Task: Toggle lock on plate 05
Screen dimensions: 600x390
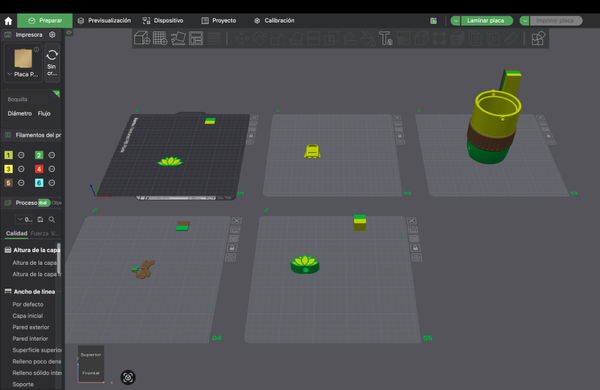Action: point(415,248)
